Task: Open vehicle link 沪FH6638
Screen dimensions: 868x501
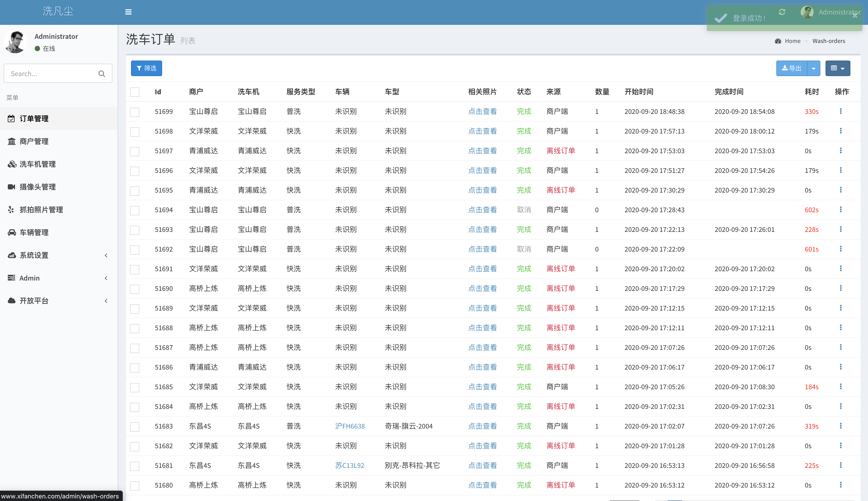Action: pos(350,426)
